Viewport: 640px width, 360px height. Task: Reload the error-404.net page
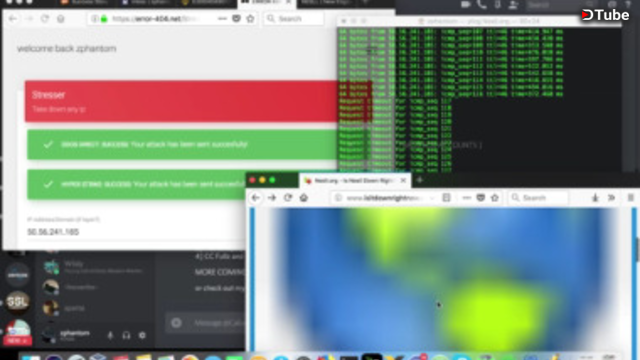pyautogui.click(x=44, y=19)
